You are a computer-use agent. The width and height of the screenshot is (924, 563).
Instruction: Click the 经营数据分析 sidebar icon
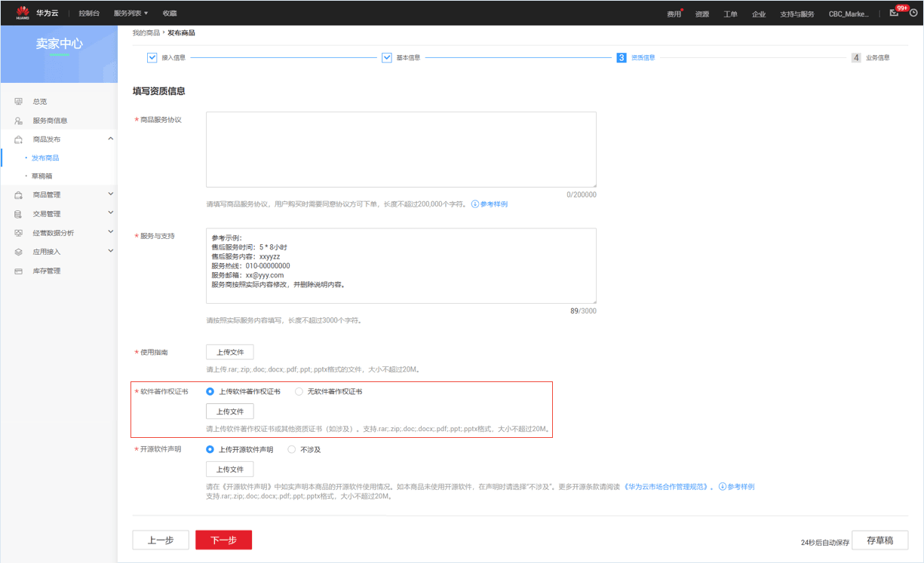(x=18, y=233)
